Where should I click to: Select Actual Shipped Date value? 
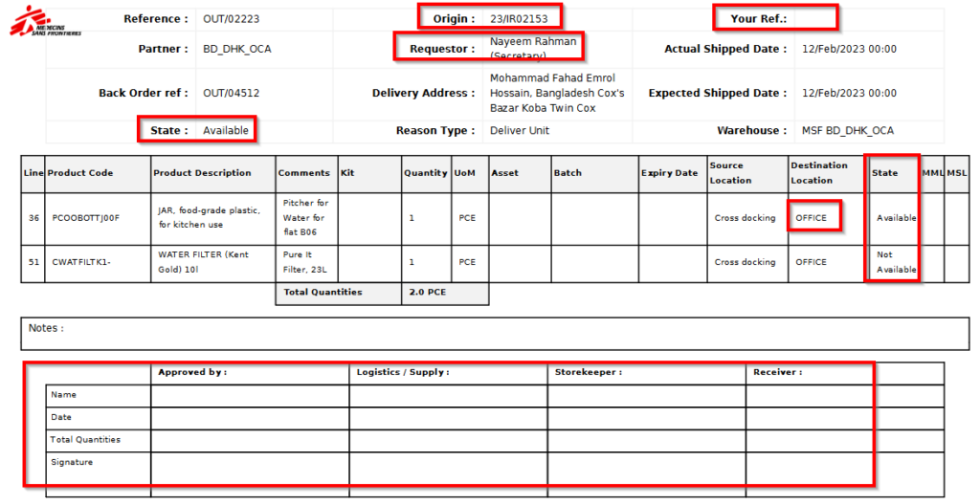pyautogui.click(x=849, y=49)
